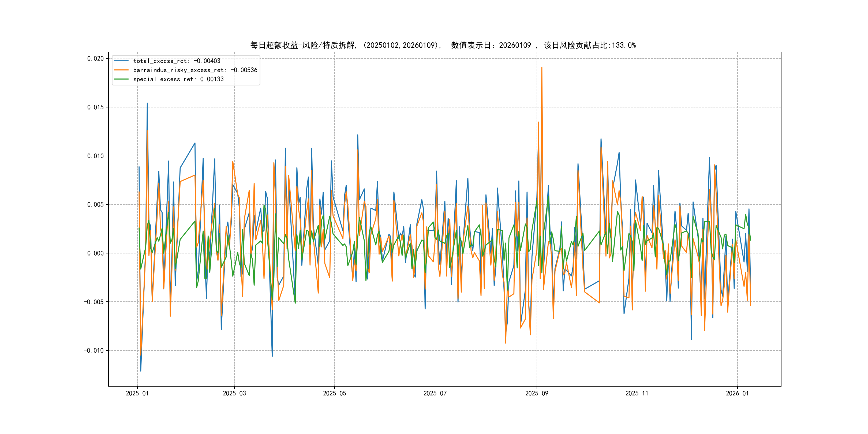868x434 pixels.
Task: Click the 2025-05 x-axis label
Action: [x=334, y=394]
